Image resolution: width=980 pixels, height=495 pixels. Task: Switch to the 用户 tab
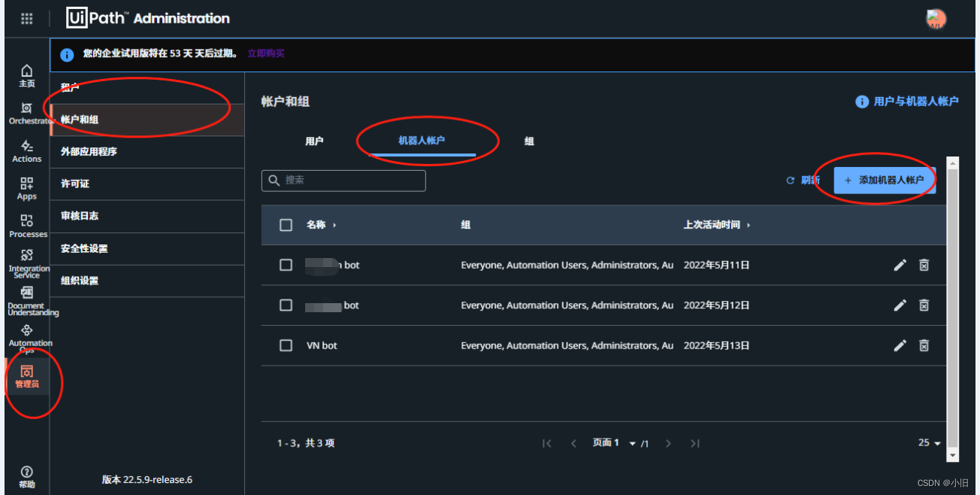click(x=314, y=141)
